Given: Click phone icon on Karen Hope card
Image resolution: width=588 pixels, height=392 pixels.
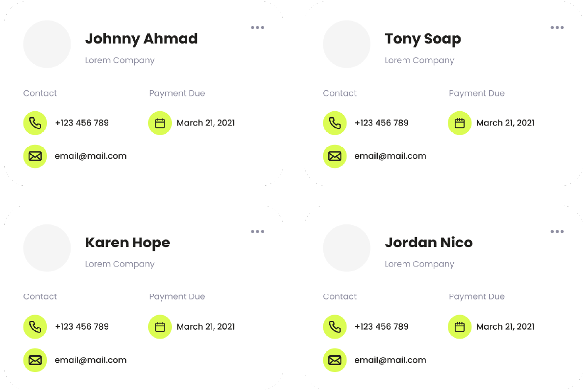Looking at the screenshot, I should pos(35,327).
